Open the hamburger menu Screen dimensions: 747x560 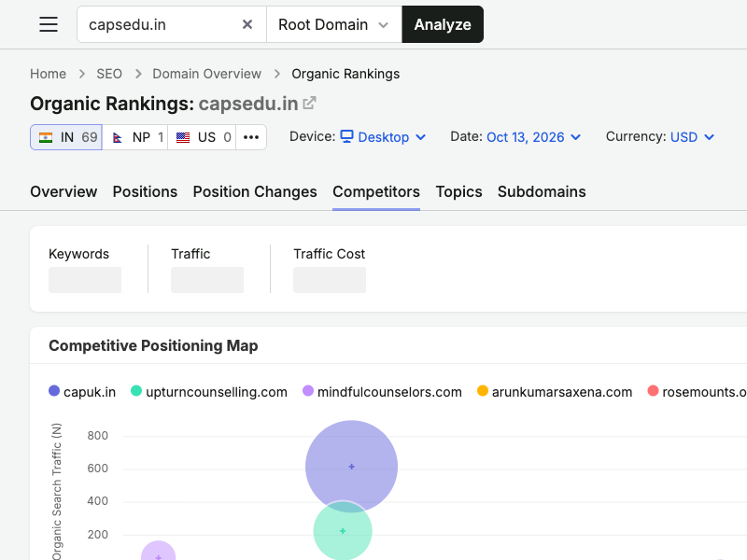[49, 24]
